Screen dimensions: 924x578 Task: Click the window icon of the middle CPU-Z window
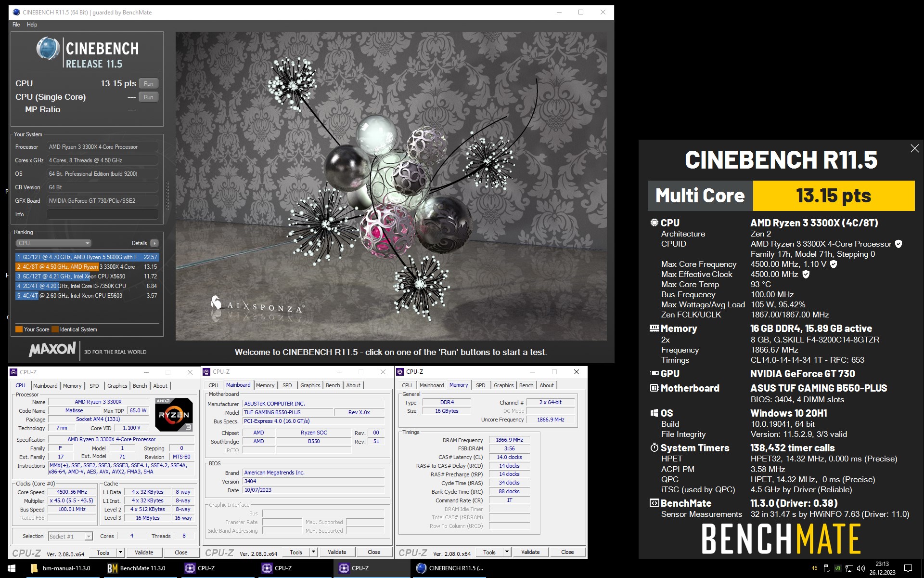click(206, 371)
